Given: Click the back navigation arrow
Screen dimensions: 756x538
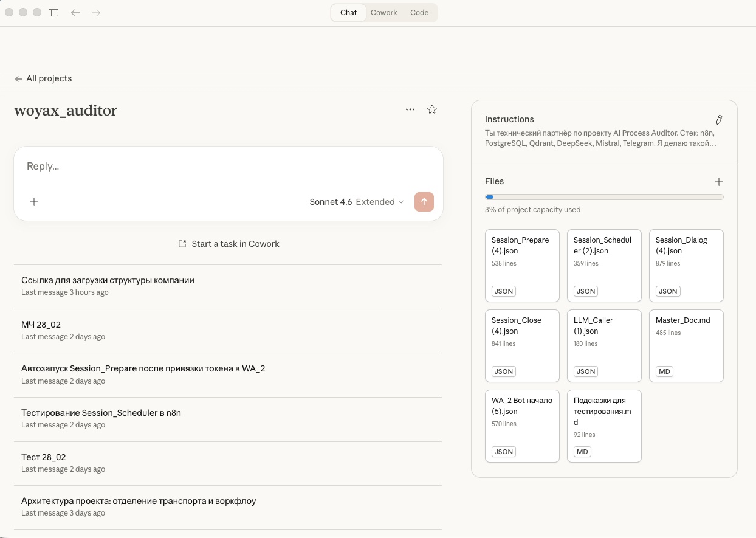Looking at the screenshot, I should click(75, 13).
